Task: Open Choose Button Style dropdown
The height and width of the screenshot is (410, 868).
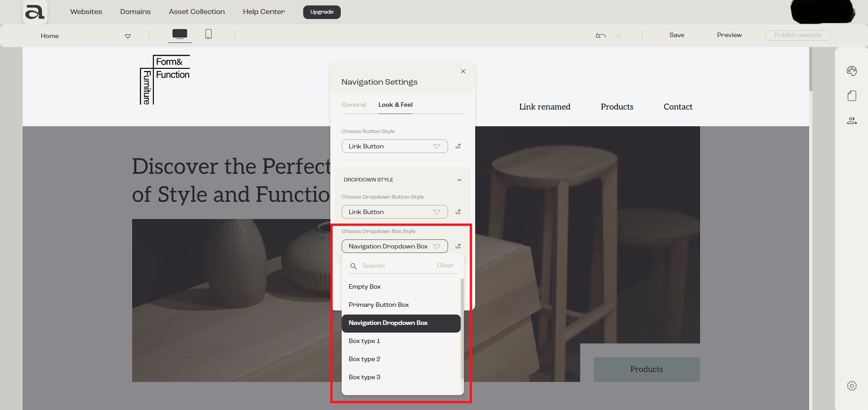Action: tap(395, 146)
